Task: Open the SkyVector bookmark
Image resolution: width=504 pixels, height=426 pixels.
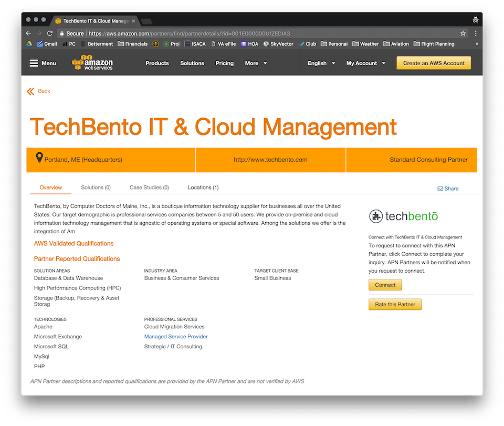Action: pos(278,44)
